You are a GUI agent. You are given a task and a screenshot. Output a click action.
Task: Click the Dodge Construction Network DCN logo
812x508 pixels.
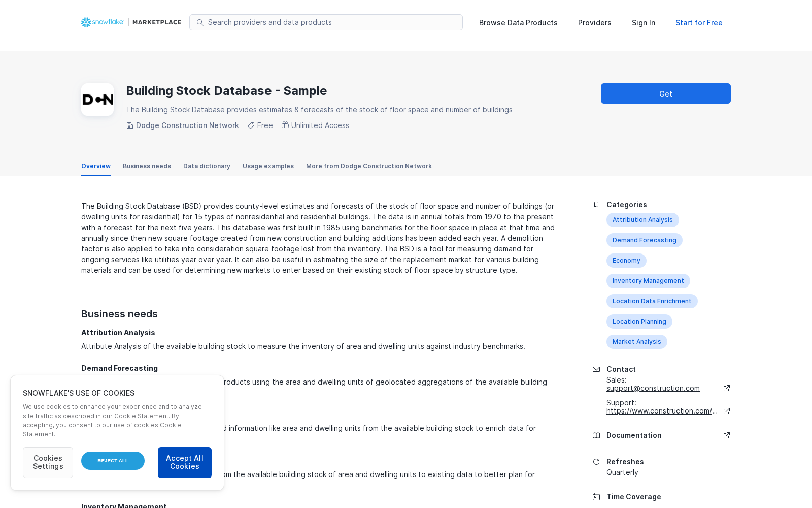(97, 100)
